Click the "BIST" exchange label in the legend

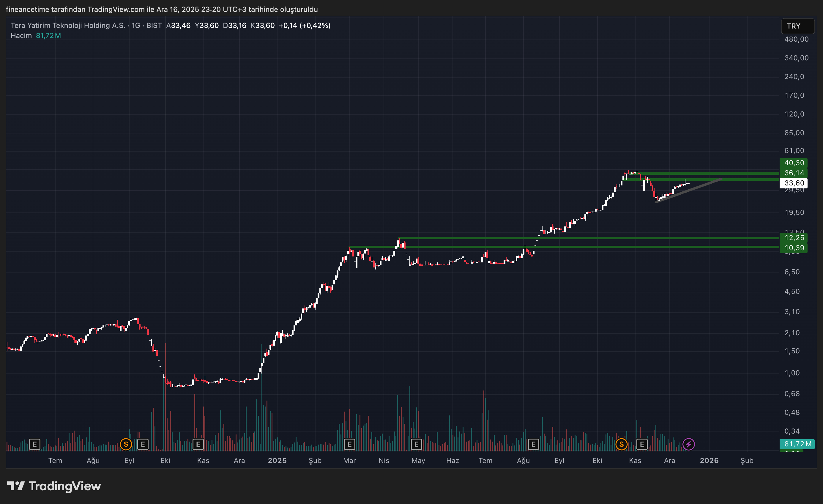click(154, 25)
